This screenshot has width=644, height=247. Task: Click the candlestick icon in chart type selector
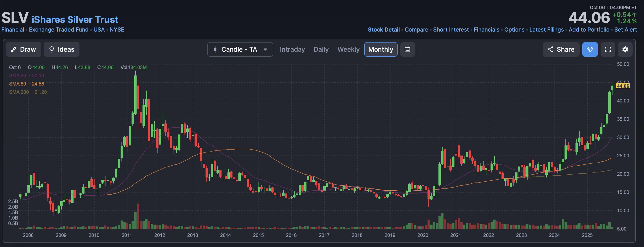215,49
